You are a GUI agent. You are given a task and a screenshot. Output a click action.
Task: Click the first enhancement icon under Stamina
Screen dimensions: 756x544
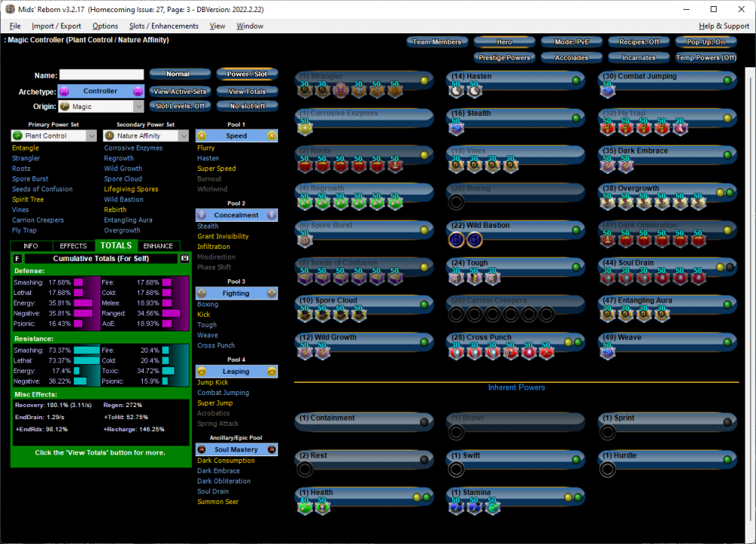(x=456, y=507)
